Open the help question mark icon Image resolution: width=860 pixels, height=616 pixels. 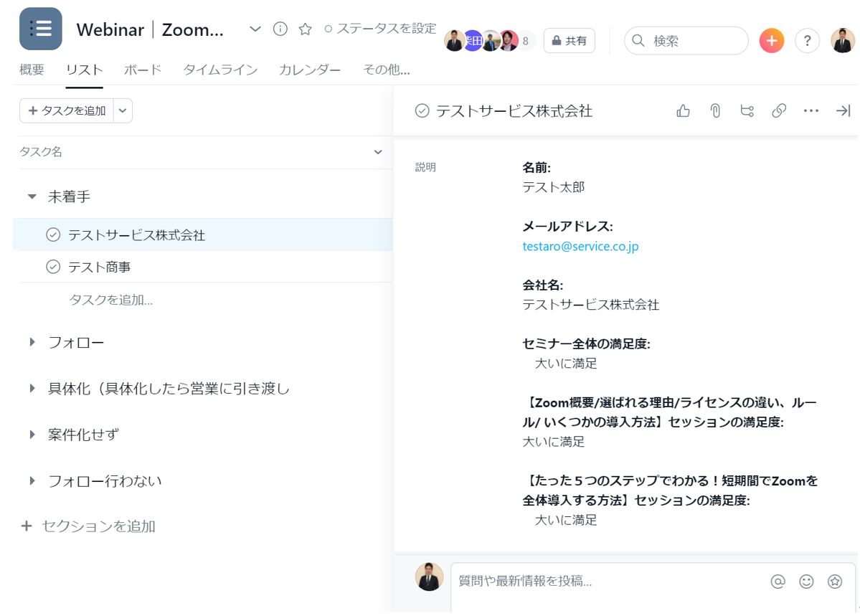pyautogui.click(x=808, y=41)
